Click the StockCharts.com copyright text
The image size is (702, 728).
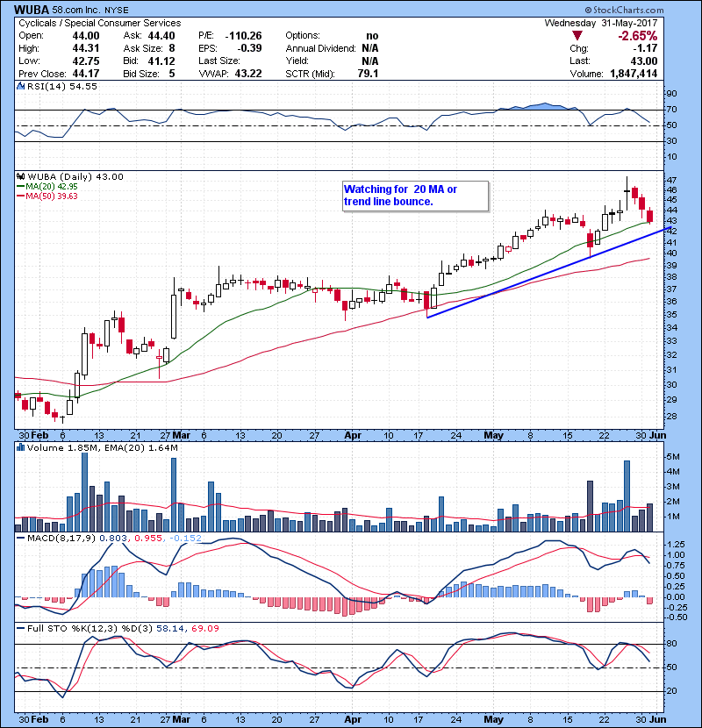coord(624,10)
